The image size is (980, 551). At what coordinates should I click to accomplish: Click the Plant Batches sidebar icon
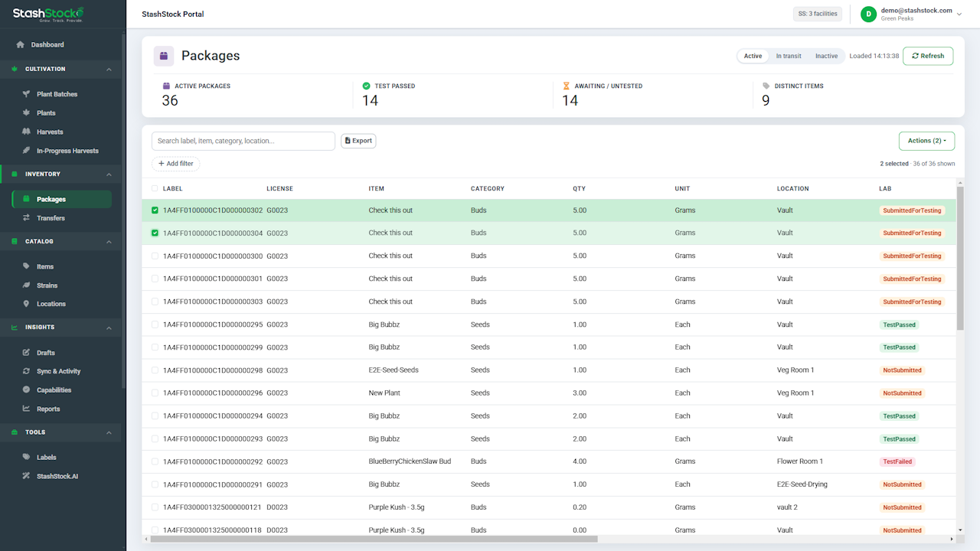(x=26, y=94)
